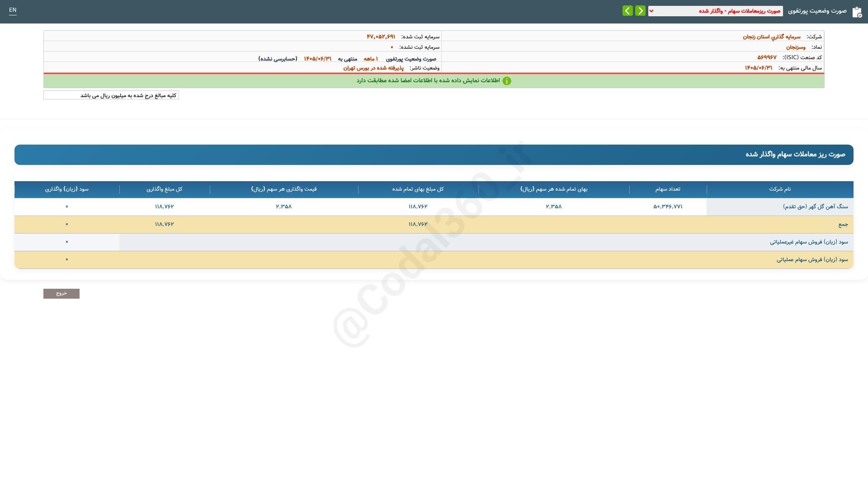
Task: Click کل مبلغ بهای تمام شده column header
Action: tap(418, 189)
